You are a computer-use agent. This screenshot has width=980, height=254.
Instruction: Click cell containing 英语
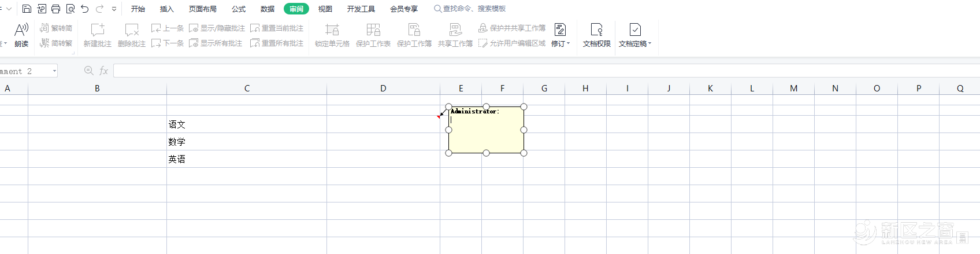click(x=247, y=159)
